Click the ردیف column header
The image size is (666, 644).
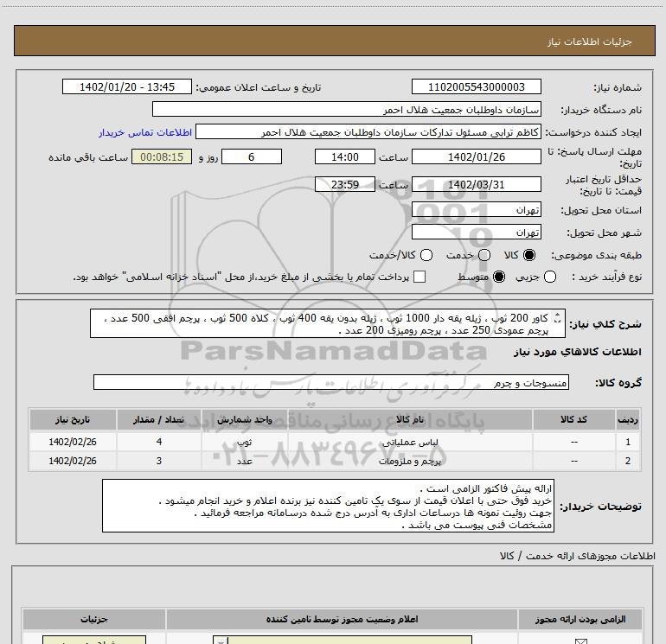click(628, 419)
